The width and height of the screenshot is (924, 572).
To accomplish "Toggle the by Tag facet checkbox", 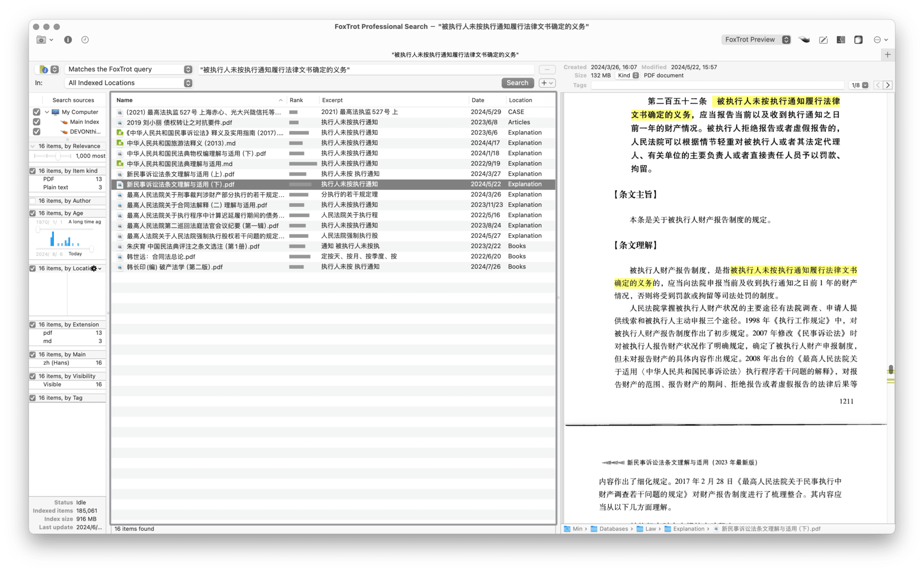I will 33,398.
